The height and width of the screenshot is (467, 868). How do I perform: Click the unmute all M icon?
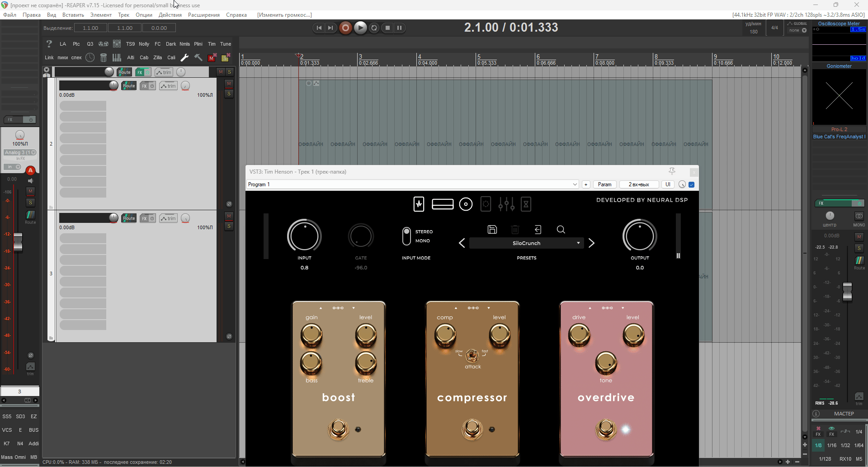pyautogui.click(x=212, y=57)
